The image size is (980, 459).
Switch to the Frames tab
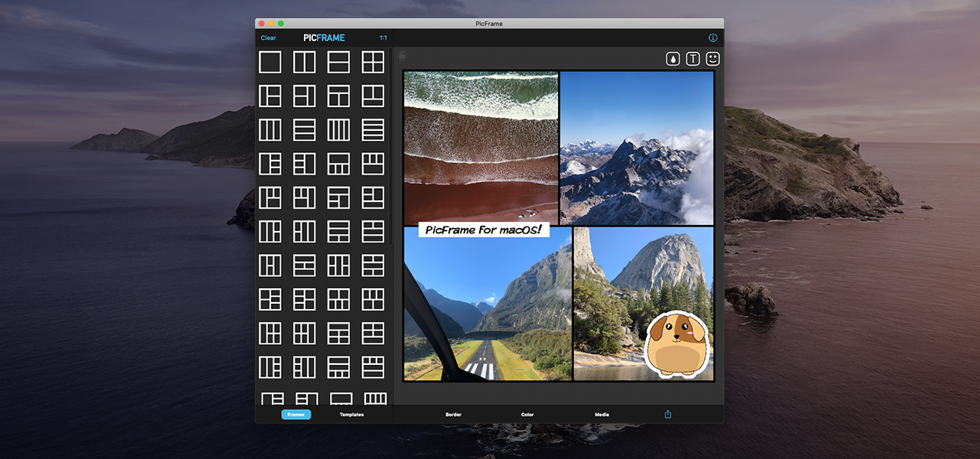pyautogui.click(x=296, y=415)
